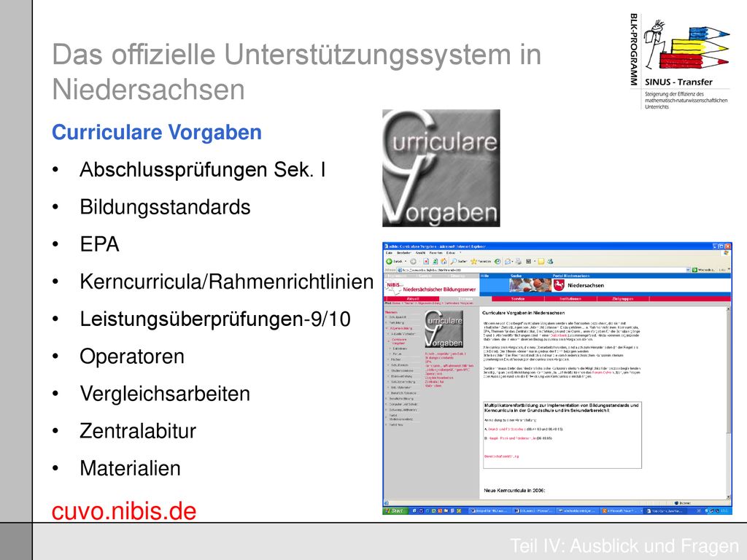Image resolution: width=747 pixels, height=560 pixels.
Task: Select the Themen tab on the NiBiS site
Action: (465, 299)
